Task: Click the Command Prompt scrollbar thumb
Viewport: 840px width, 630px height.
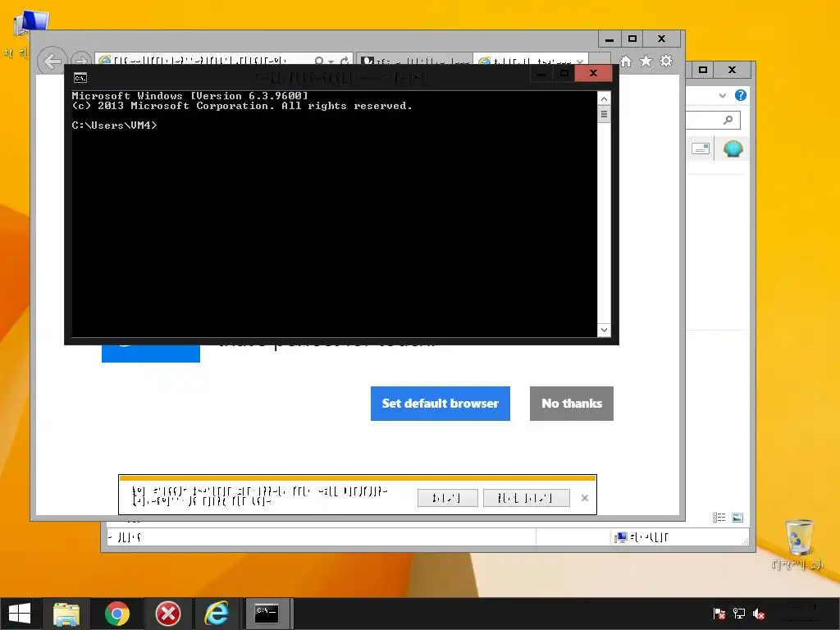Action: point(604,114)
